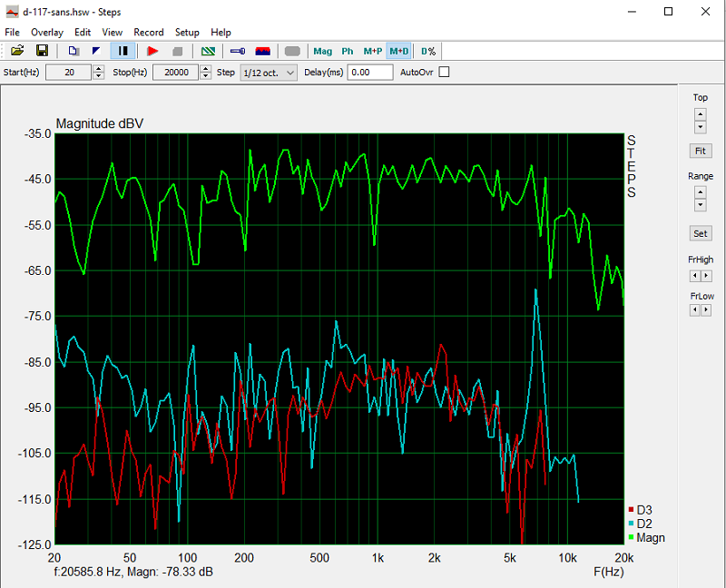726x588 pixels.
Task: Decrease Start(Hz) with the down spinner arrow
Action: (99, 76)
